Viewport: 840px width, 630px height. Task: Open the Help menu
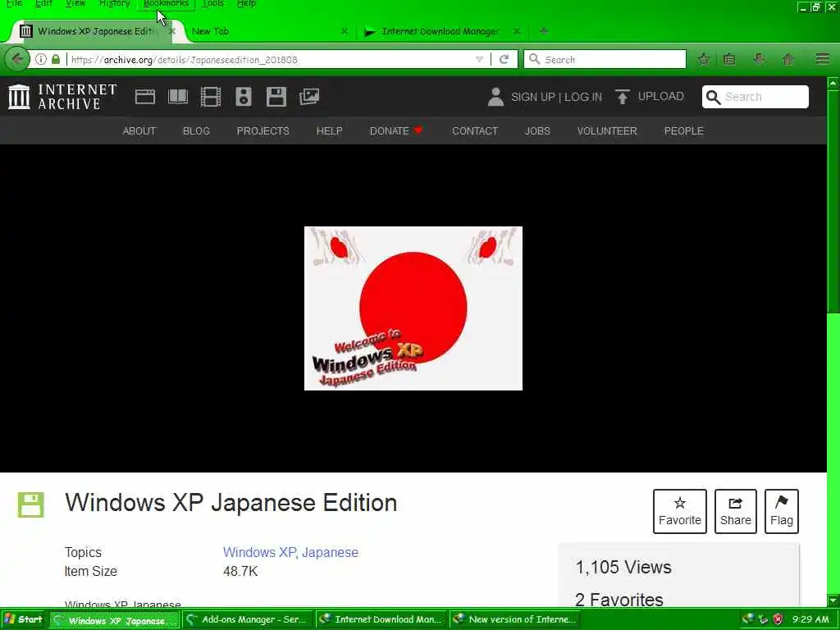pos(246,3)
